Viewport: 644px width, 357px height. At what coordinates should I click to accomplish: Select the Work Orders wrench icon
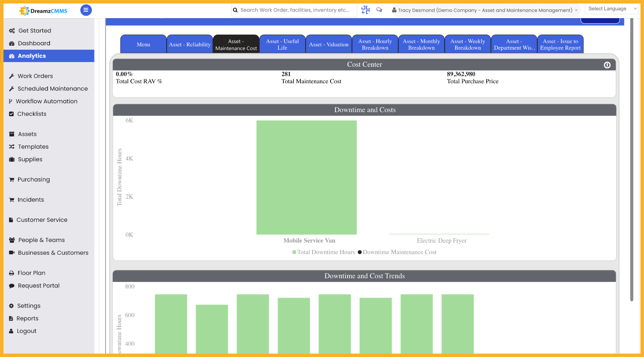pyautogui.click(x=12, y=76)
